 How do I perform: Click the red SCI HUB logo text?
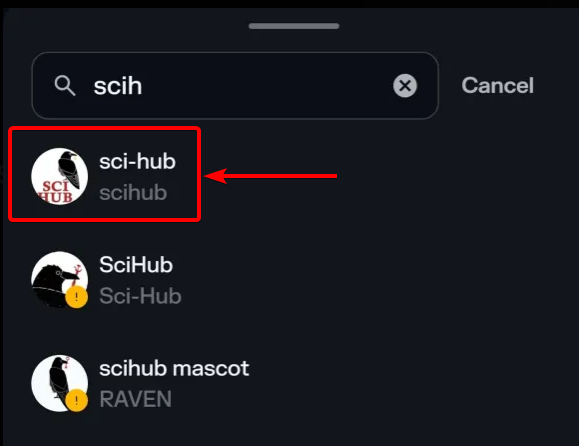56,192
